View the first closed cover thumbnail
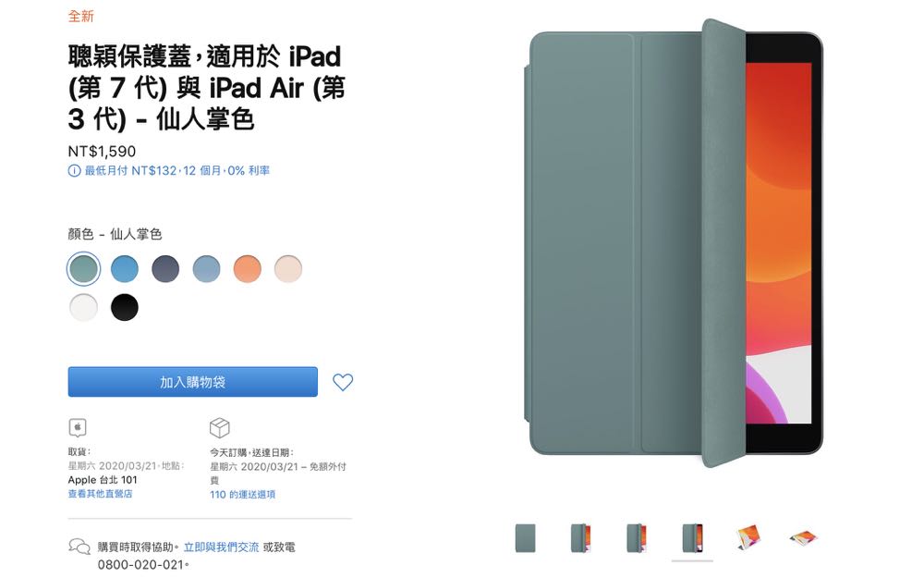 click(x=525, y=538)
